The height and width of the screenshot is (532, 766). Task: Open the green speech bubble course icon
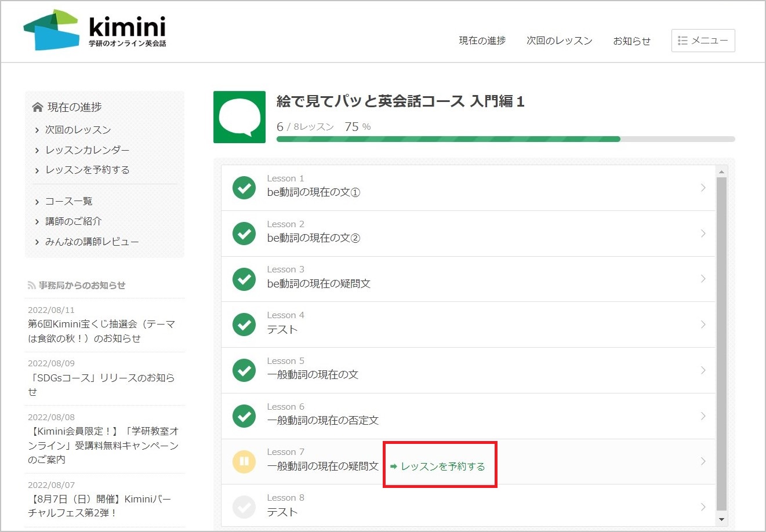pyautogui.click(x=239, y=116)
